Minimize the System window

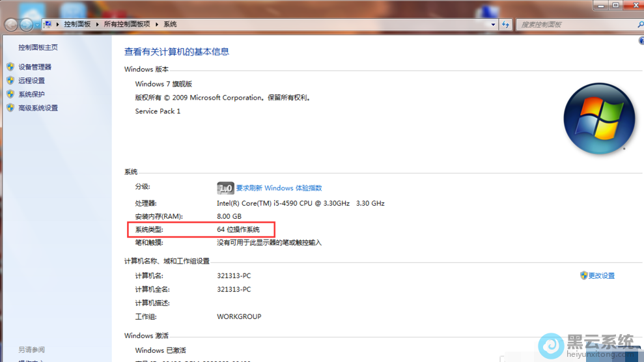pos(601,5)
